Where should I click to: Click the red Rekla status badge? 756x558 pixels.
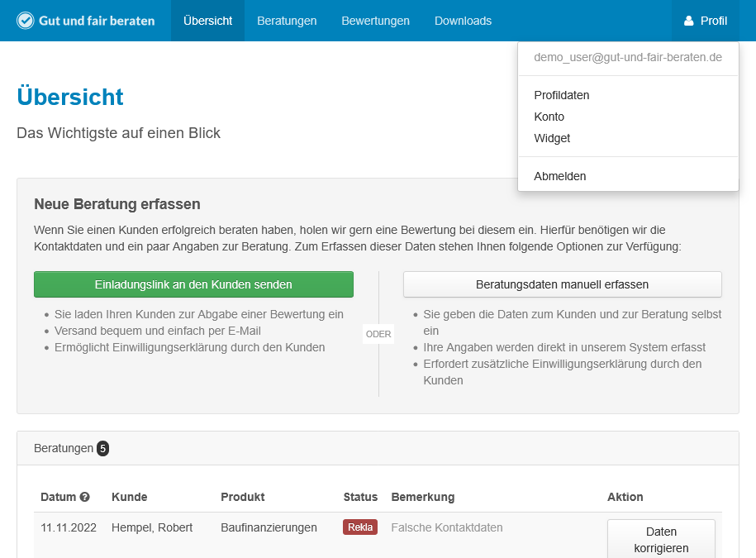[x=360, y=527]
